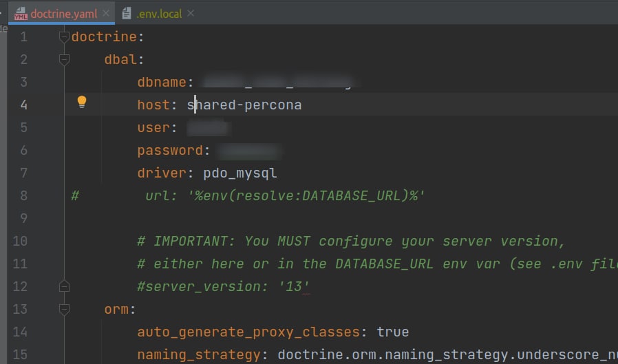Click line number 15 in gutter
This screenshot has width=618, height=364.
20,354
